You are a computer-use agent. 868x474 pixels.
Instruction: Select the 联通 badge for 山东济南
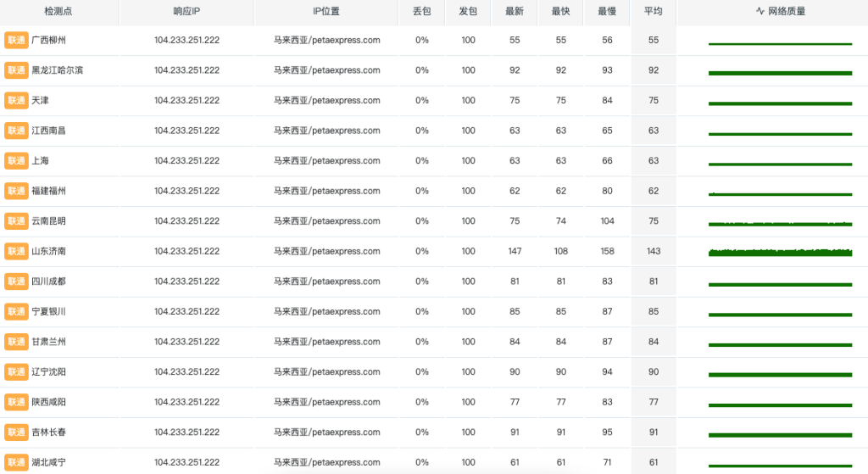point(16,251)
